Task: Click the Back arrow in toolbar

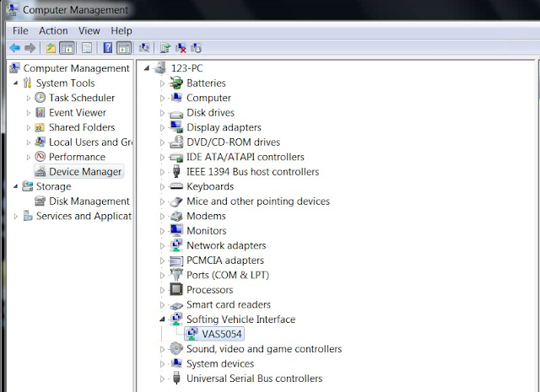Action: (14, 48)
